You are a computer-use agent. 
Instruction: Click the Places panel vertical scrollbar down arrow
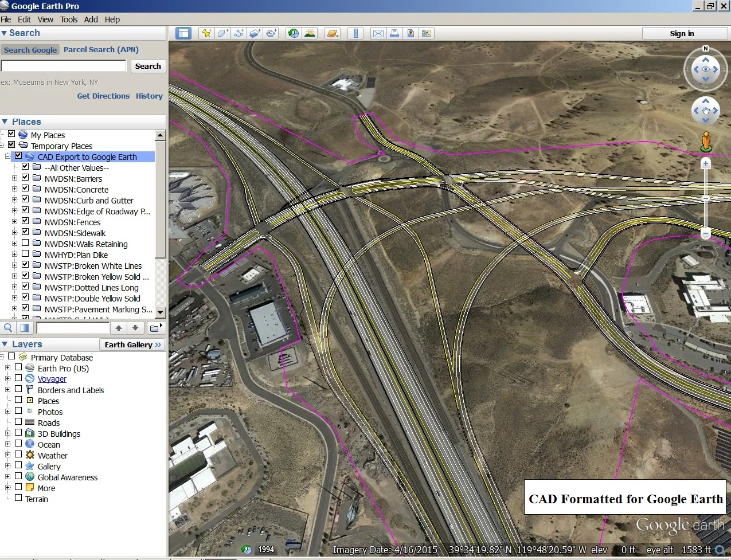(x=161, y=312)
